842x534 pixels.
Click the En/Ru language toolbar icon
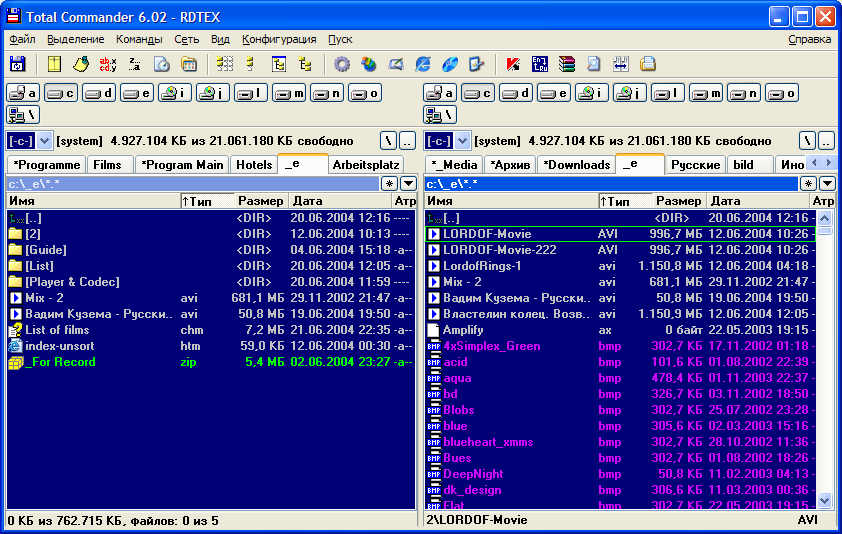[540, 64]
